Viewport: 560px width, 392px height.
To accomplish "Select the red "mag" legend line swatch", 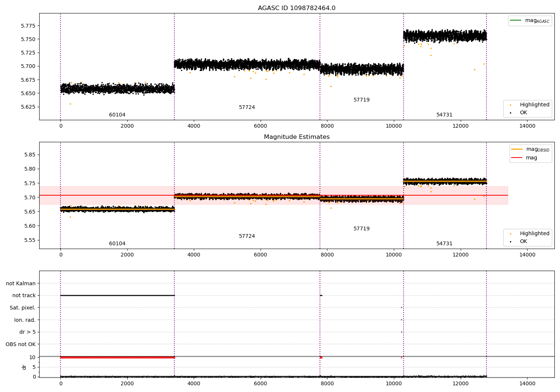I will click(x=517, y=158).
